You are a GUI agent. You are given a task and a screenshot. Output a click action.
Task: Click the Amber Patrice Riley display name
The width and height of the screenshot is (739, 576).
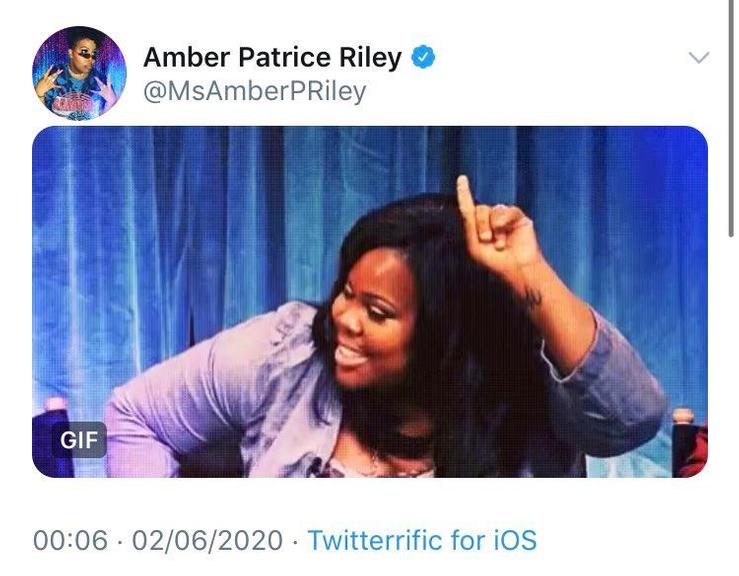(x=272, y=57)
